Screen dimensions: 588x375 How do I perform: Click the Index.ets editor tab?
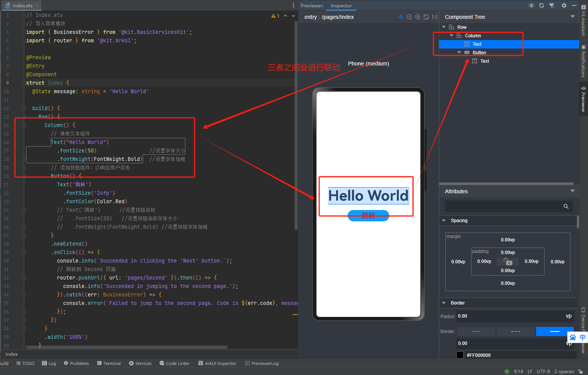22,5
